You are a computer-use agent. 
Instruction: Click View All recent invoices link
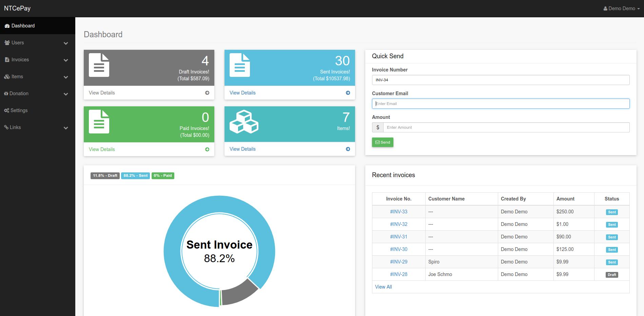(383, 287)
